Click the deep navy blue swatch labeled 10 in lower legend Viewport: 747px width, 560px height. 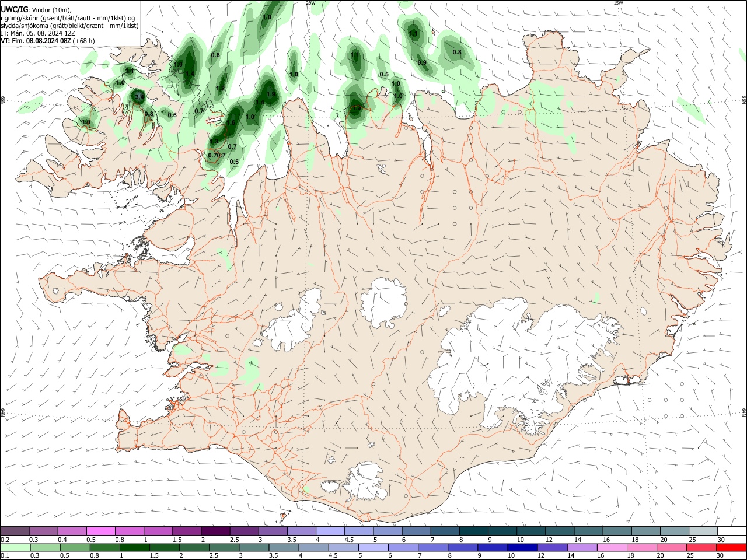[523, 548]
